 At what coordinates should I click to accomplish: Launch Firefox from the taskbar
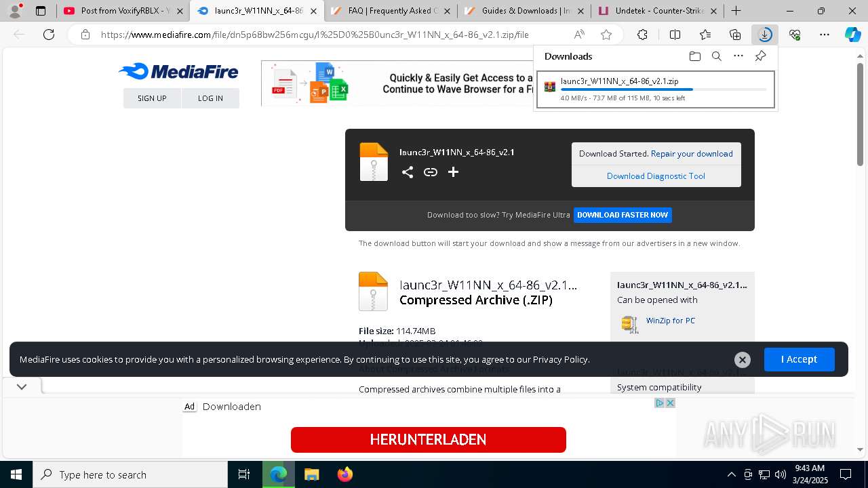(x=344, y=474)
